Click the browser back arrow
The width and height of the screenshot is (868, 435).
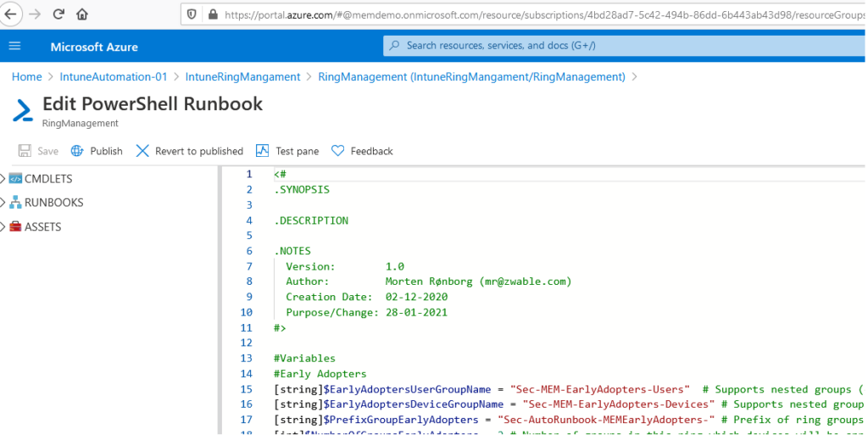pyautogui.click(x=10, y=14)
